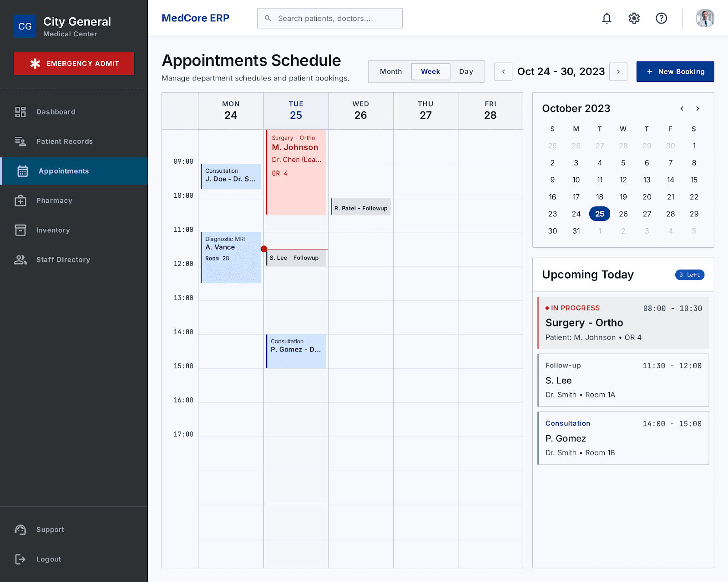Image resolution: width=728 pixels, height=582 pixels.
Task: Click the Emergency Admit button
Action: pos(74,64)
